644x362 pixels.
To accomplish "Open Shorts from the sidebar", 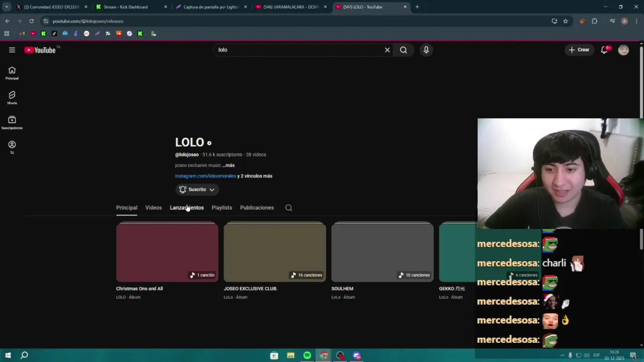I will pyautogui.click(x=12, y=98).
